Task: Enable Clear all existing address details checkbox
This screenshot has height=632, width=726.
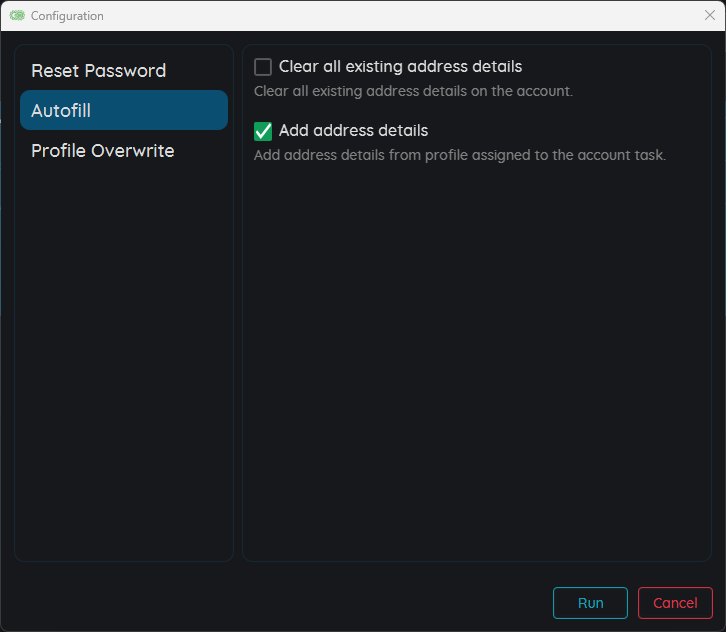Action: 263,67
